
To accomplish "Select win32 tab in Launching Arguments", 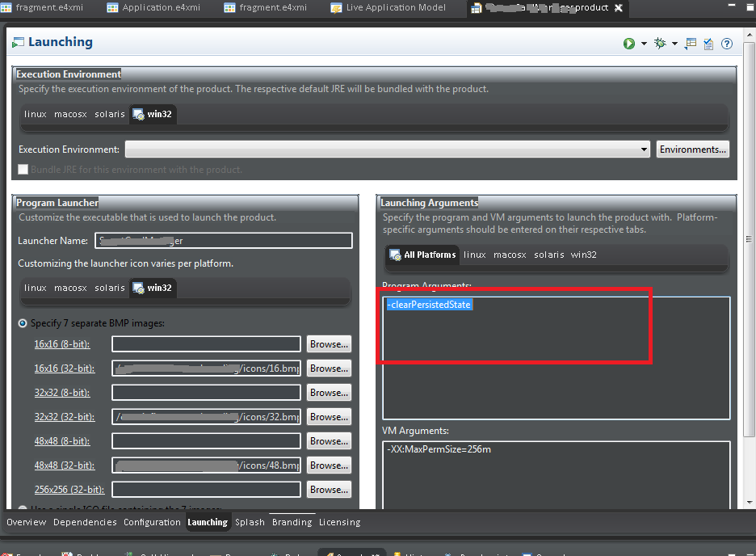I will pyautogui.click(x=583, y=255).
